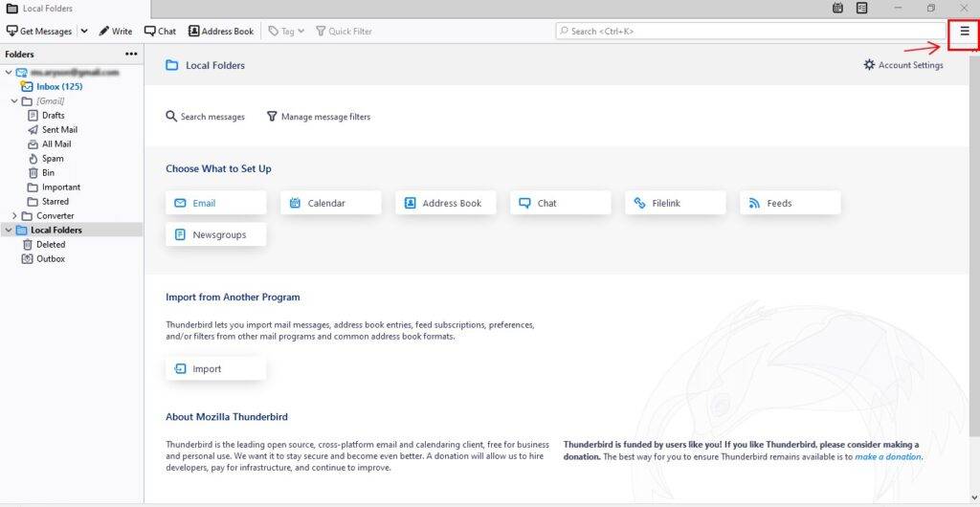Select the Important folder
Image resolution: width=980 pixels, height=507 pixels.
click(61, 187)
